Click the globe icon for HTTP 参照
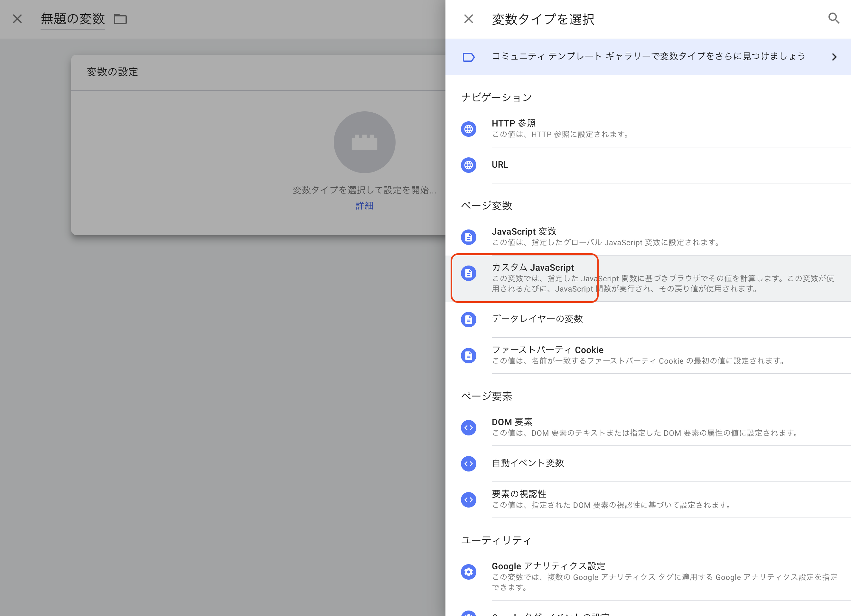851x616 pixels. coord(468,129)
